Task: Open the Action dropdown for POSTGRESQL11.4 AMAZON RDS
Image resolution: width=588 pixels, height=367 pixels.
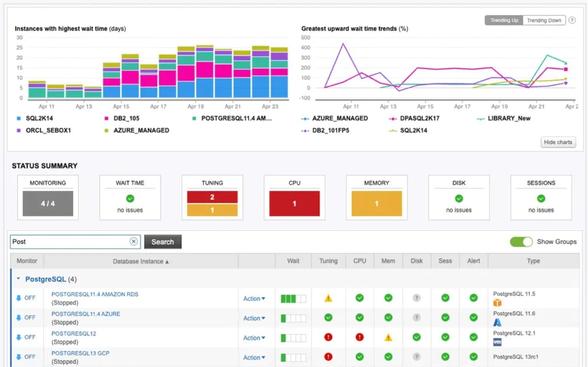Action: (x=254, y=298)
